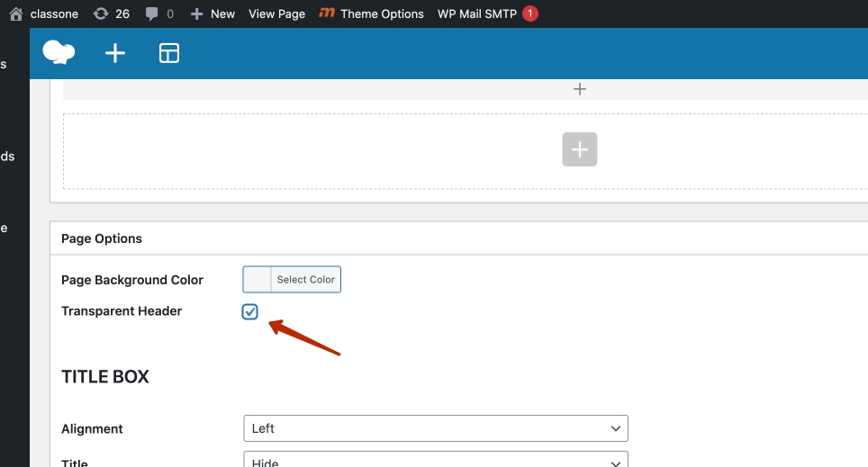Screen dimensions: 868x467
Task: Open the Templates layout icon
Action: coord(169,53)
